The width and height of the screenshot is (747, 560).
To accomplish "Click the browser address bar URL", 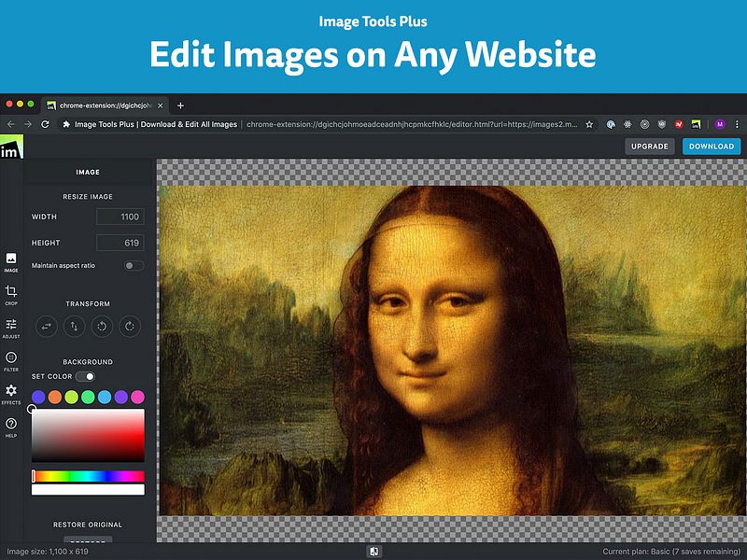I will pos(412,124).
